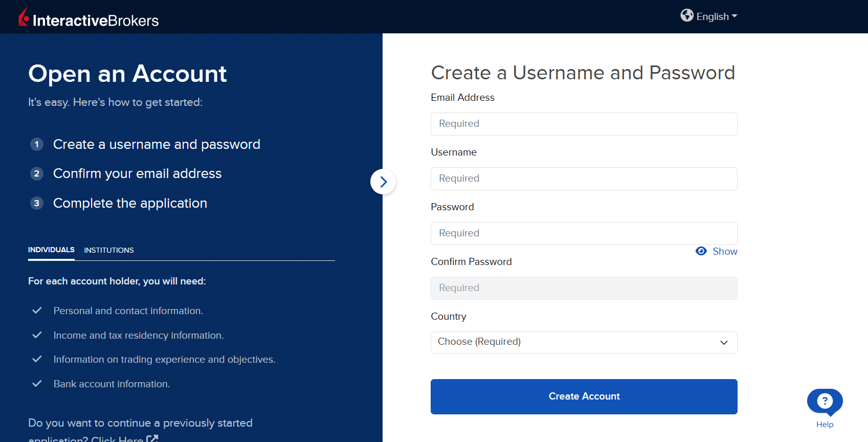
Task: Open the Country dropdown
Action: pos(584,342)
